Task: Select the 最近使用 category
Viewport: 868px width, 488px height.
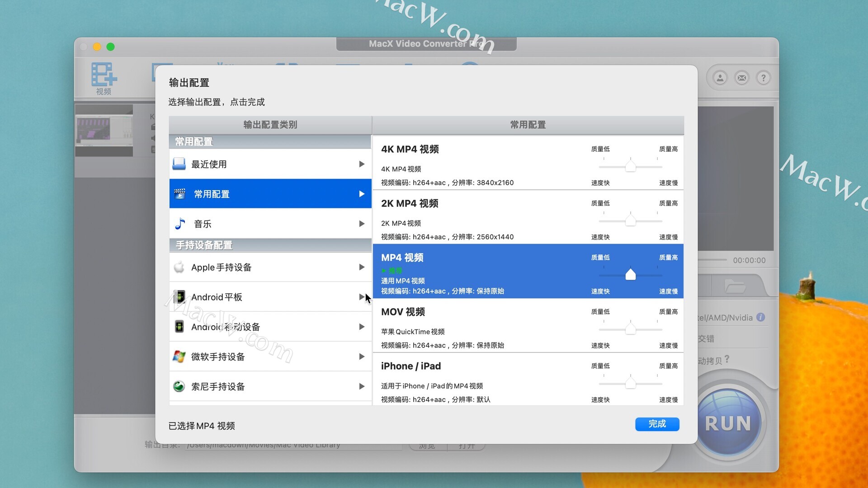Action: tap(270, 164)
